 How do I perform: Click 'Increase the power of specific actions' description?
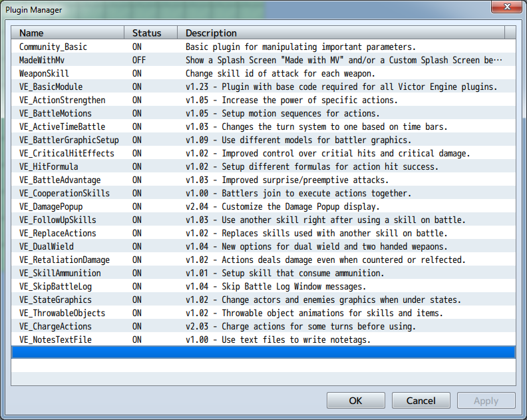click(291, 101)
